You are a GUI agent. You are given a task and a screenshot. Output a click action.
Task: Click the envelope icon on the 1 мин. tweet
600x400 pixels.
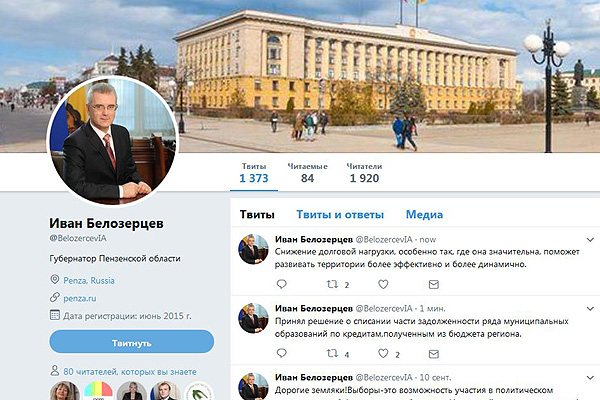coord(434,354)
